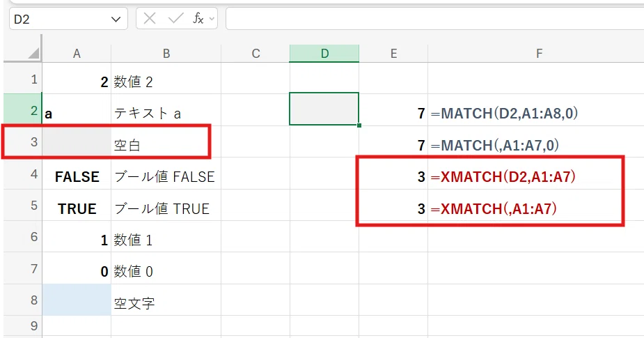Click inside the formula bar input

435,19
